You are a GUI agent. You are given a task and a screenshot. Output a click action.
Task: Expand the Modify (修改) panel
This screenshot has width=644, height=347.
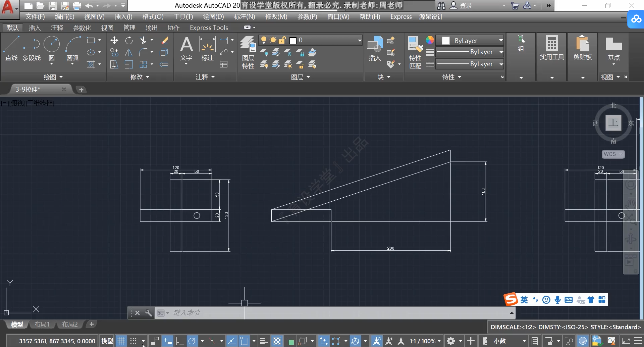(x=140, y=77)
